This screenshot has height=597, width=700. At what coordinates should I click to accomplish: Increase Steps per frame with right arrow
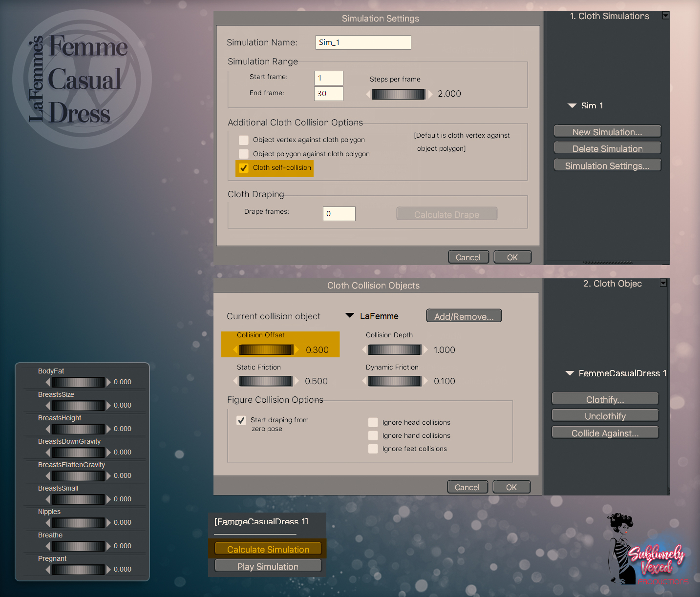[430, 94]
